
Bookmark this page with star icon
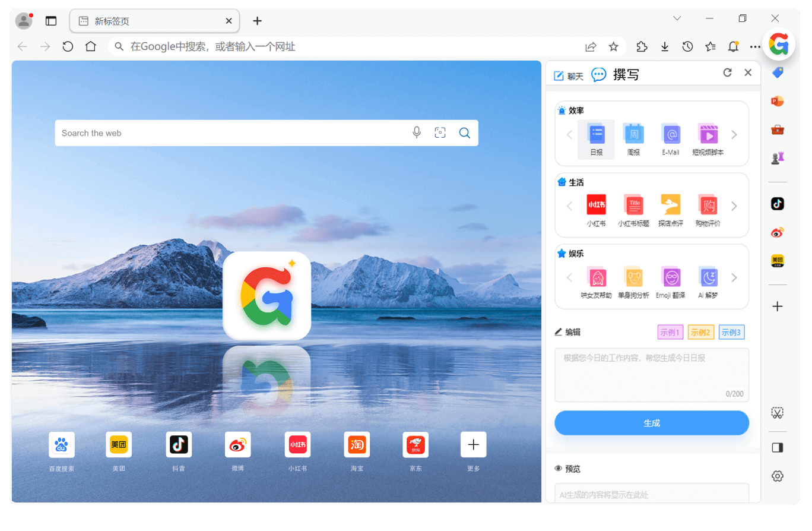(x=614, y=46)
